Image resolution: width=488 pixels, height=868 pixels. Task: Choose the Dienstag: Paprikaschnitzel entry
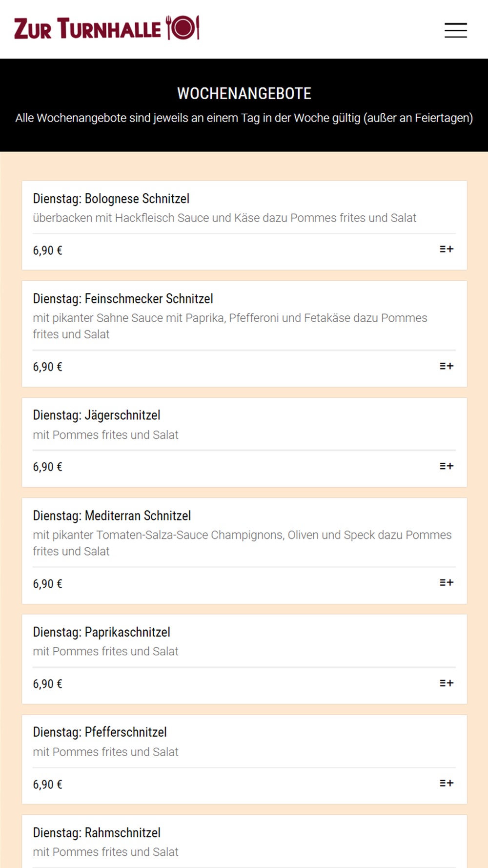click(x=102, y=632)
